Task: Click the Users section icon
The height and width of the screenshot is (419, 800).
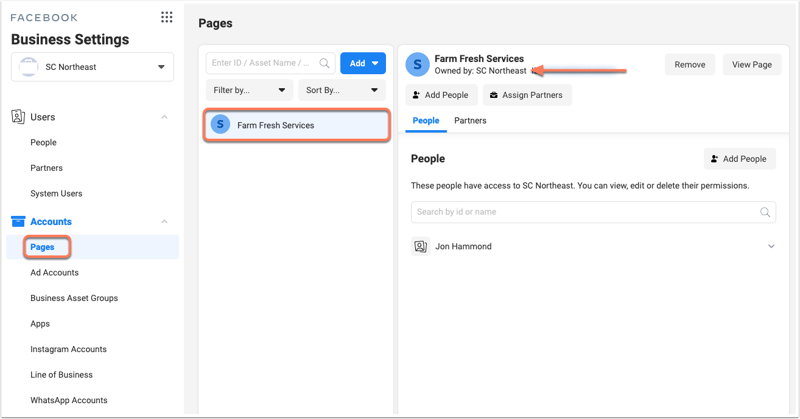Action: [18, 117]
